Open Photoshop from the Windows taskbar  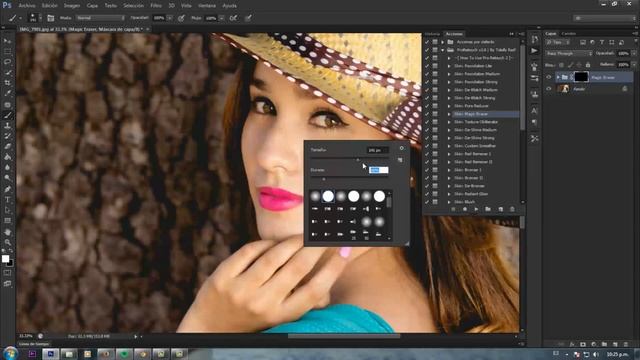click(51, 354)
